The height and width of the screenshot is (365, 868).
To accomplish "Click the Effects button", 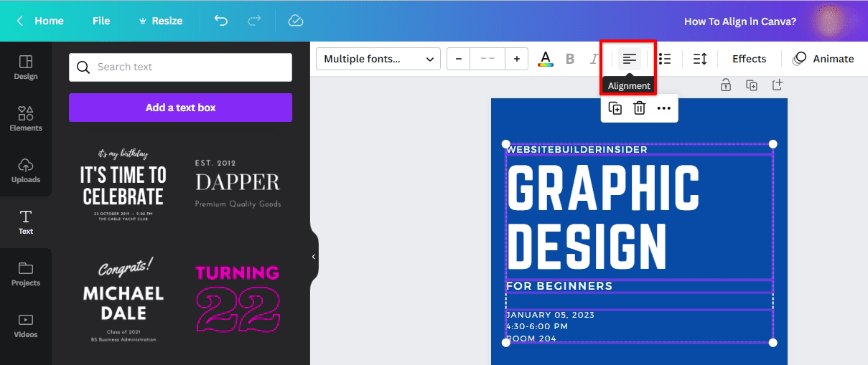I will point(749,59).
